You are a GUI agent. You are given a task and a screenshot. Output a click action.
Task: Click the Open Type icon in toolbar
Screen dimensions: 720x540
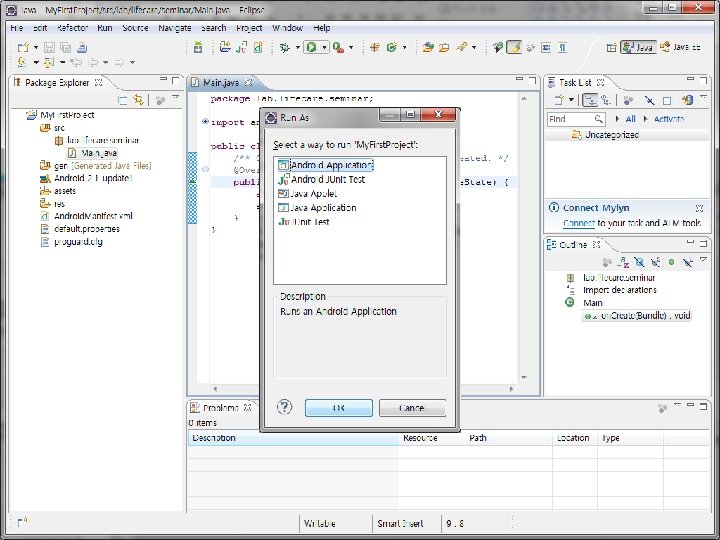(x=428, y=47)
